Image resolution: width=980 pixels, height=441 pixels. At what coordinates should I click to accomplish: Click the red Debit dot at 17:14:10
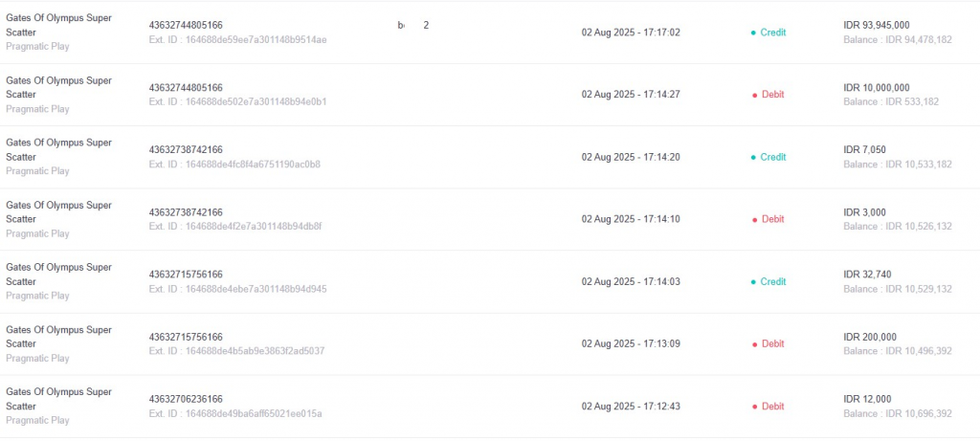click(x=754, y=220)
